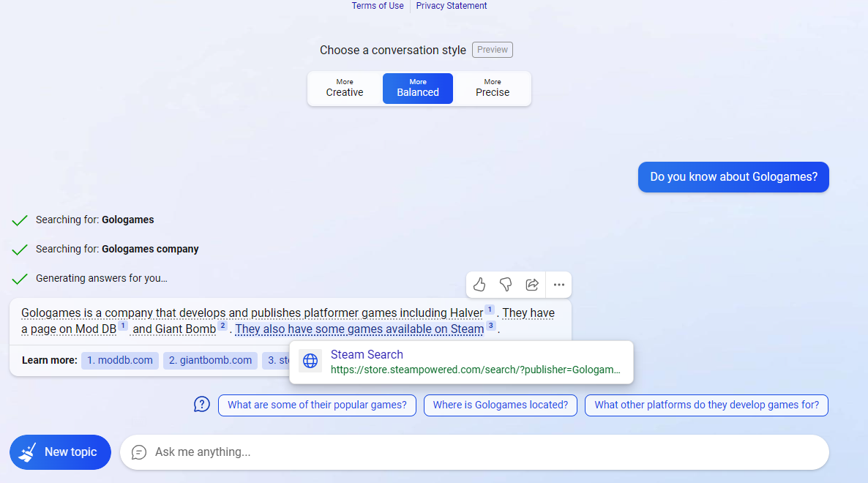Start a New topic
Image resolution: width=868 pixels, height=483 pixels.
pyautogui.click(x=60, y=452)
